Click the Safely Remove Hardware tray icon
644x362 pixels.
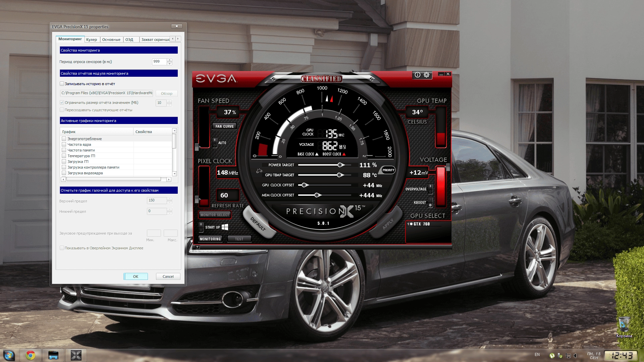(560, 355)
